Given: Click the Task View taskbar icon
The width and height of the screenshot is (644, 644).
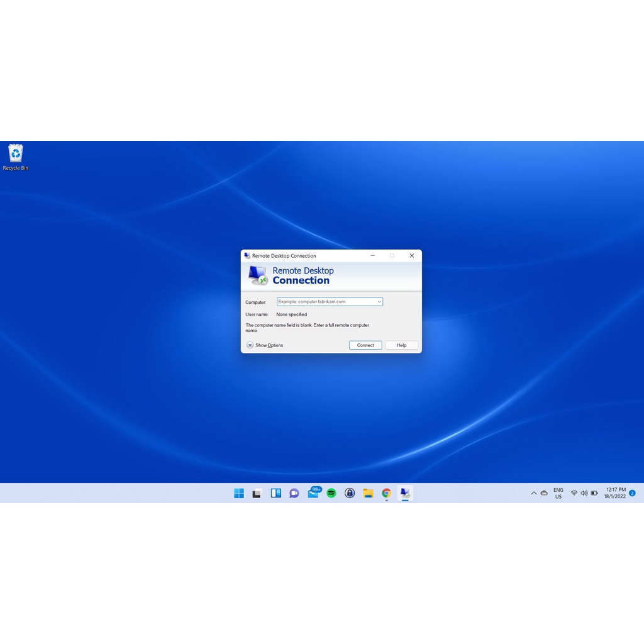Looking at the screenshot, I should point(257,493).
